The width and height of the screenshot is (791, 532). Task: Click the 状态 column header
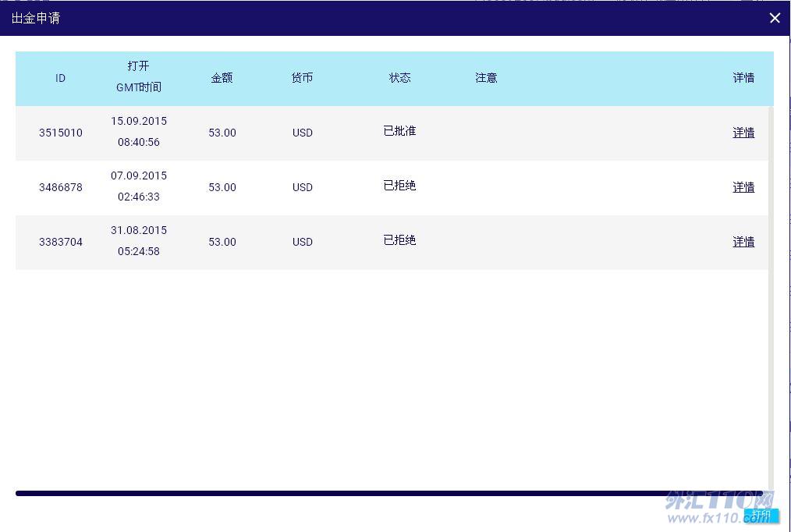click(399, 78)
